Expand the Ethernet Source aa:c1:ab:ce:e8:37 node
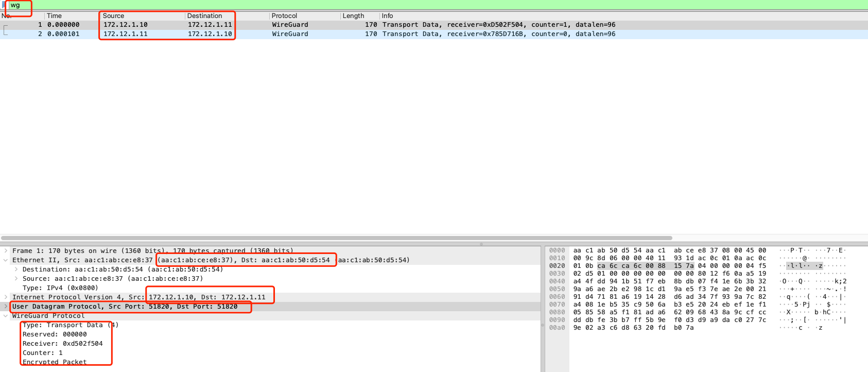Viewport: 868px width, 372px height. (x=16, y=279)
